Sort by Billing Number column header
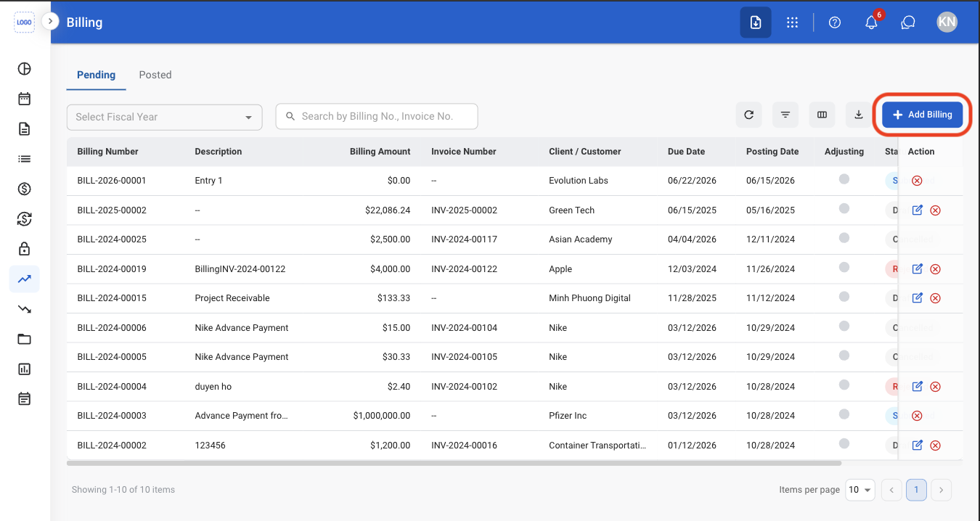 (107, 152)
